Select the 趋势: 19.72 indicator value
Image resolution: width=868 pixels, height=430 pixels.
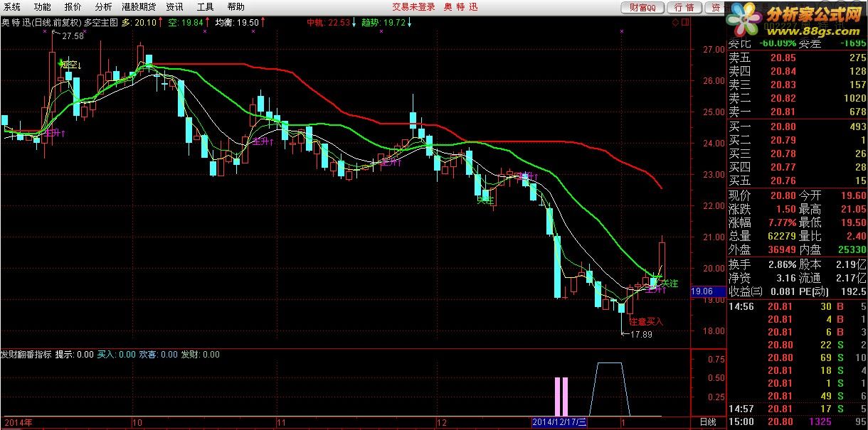(386, 23)
